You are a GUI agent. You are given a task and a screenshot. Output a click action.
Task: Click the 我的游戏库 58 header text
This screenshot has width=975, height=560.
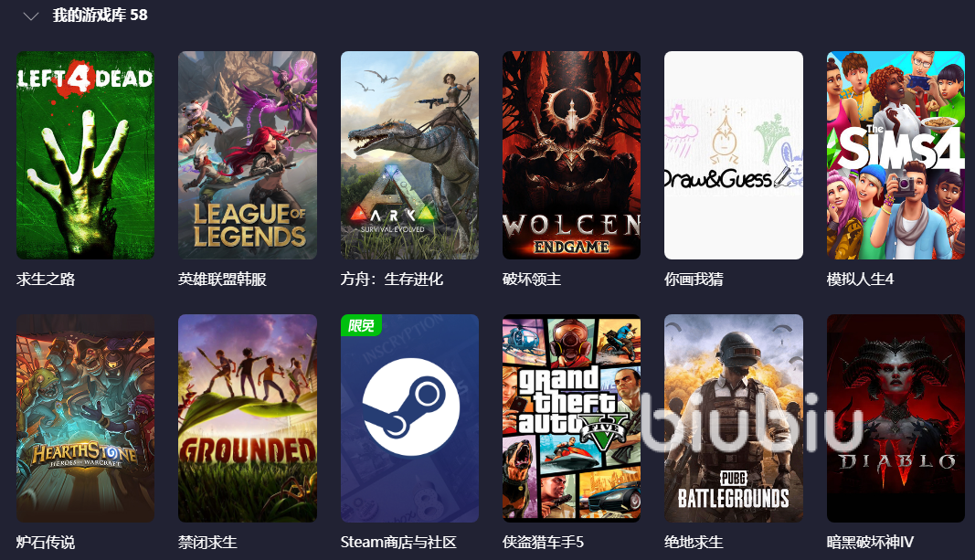point(101,15)
